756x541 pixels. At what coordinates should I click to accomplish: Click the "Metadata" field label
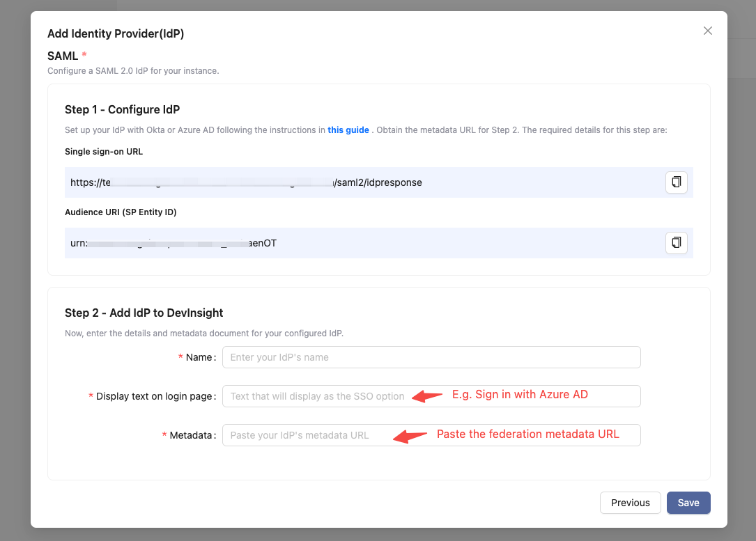(x=190, y=435)
